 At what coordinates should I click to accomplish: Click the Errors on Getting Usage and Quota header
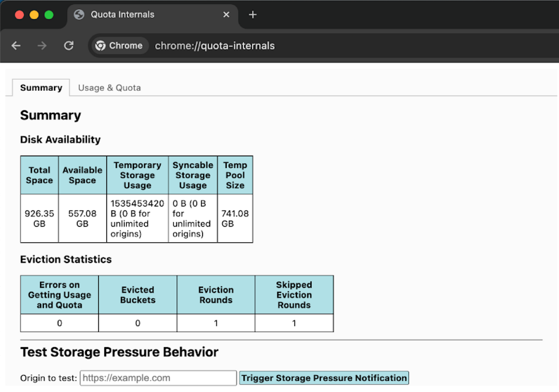tap(59, 294)
